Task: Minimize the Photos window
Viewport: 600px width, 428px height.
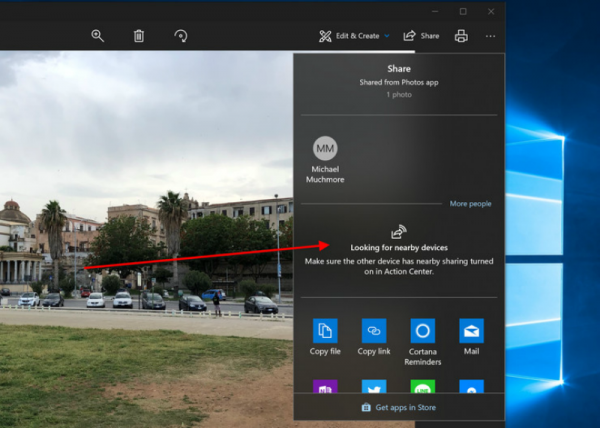Action: pyautogui.click(x=435, y=11)
